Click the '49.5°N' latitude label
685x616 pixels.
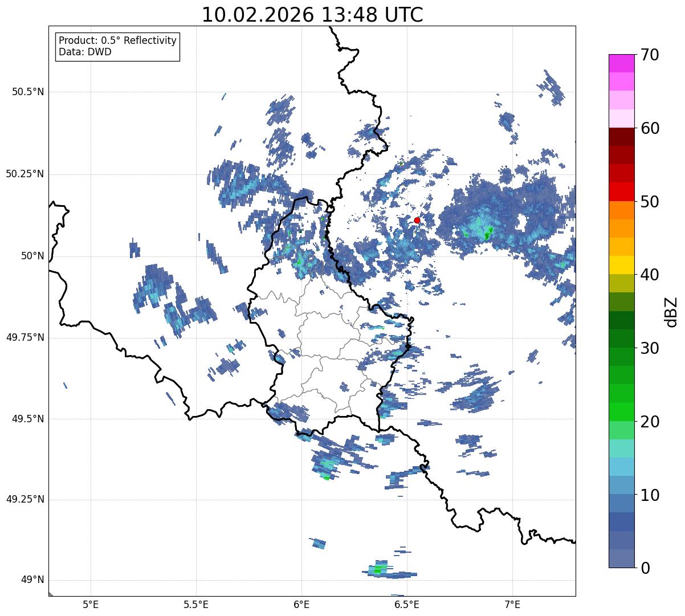(x=28, y=419)
